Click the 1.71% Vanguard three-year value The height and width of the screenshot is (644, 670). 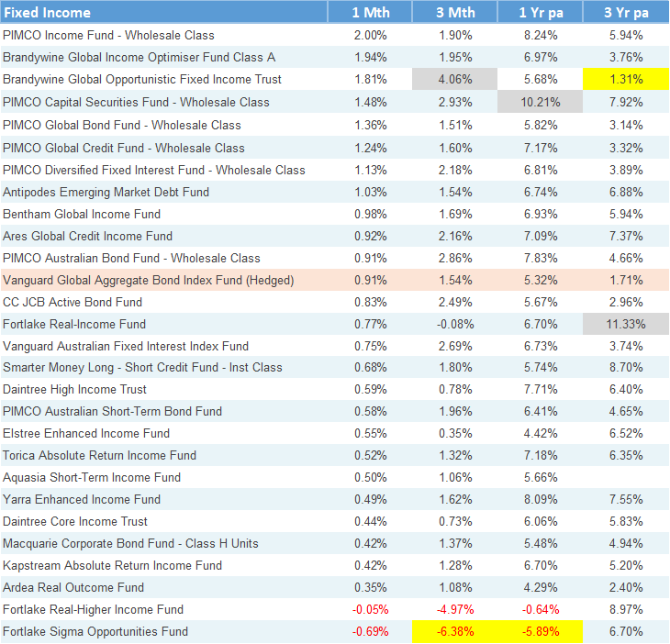[x=626, y=280]
